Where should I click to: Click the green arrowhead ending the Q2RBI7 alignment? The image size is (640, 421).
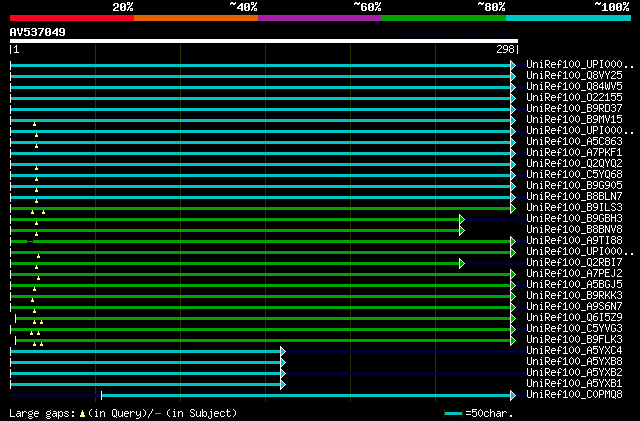click(462, 263)
